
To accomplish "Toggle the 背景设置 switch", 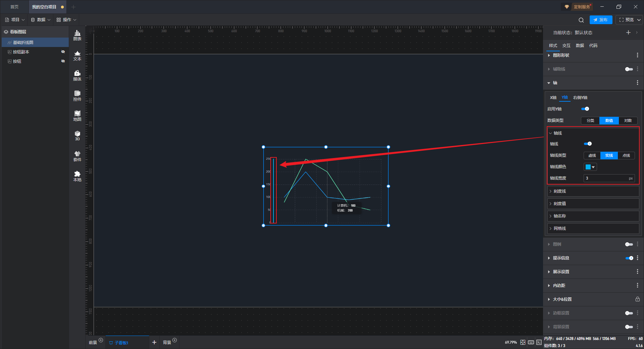I will (x=629, y=327).
